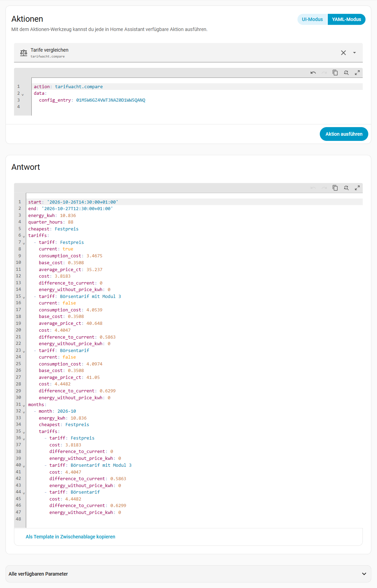Click the average_price_ct value 40.648
Screen dimensions: 377x588
[x=94, y=323]
